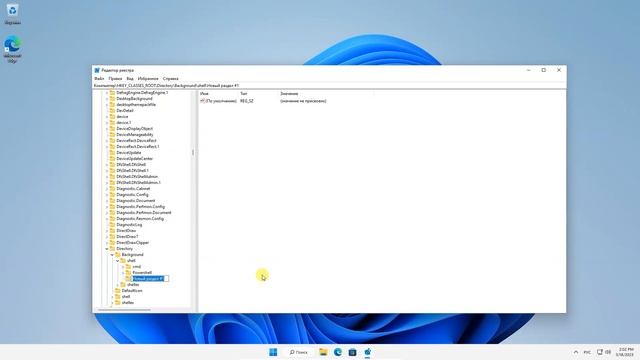Open network status tray icon
Image resolution: width=640 pixels, height=360 pixels.
click(x=600, y=352)
